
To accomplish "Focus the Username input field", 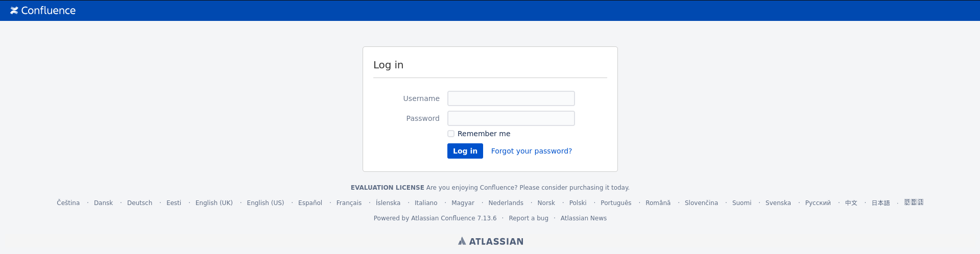I will 511,98.
